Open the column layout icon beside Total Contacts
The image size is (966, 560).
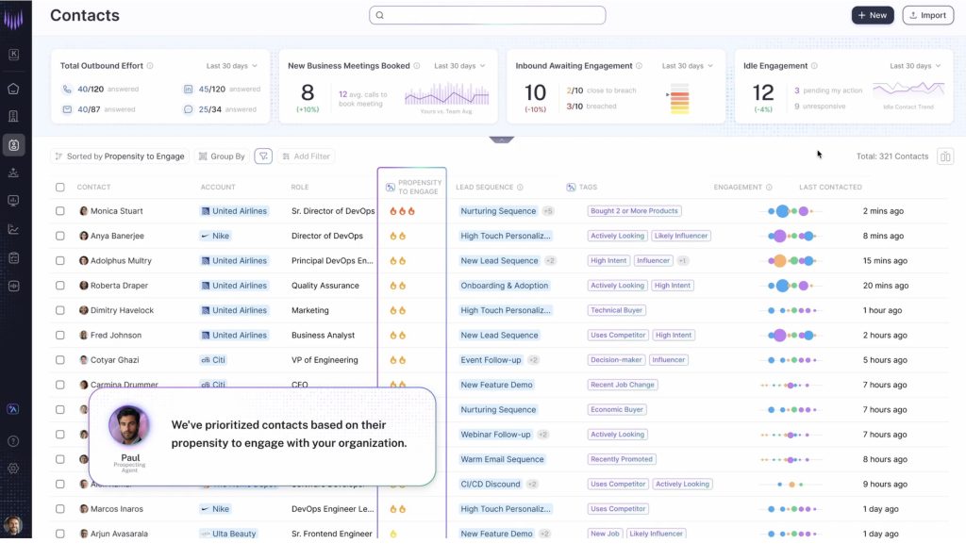point(944,156)
